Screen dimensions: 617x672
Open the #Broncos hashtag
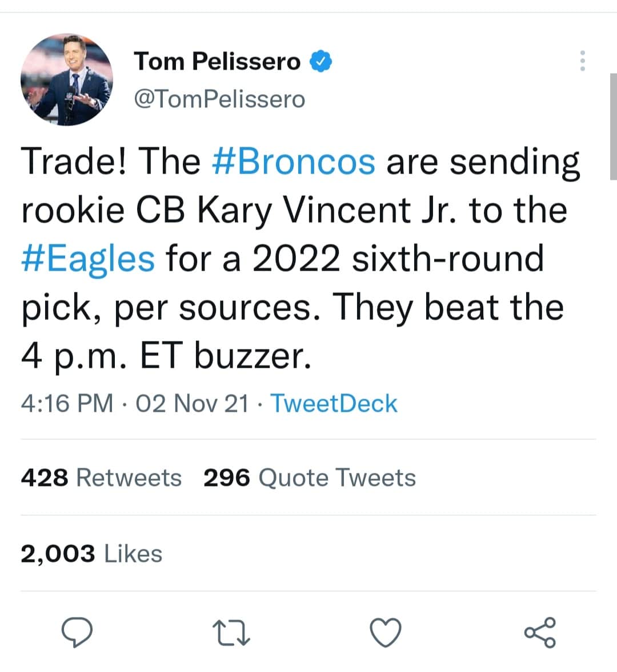[x=294, y=161]
